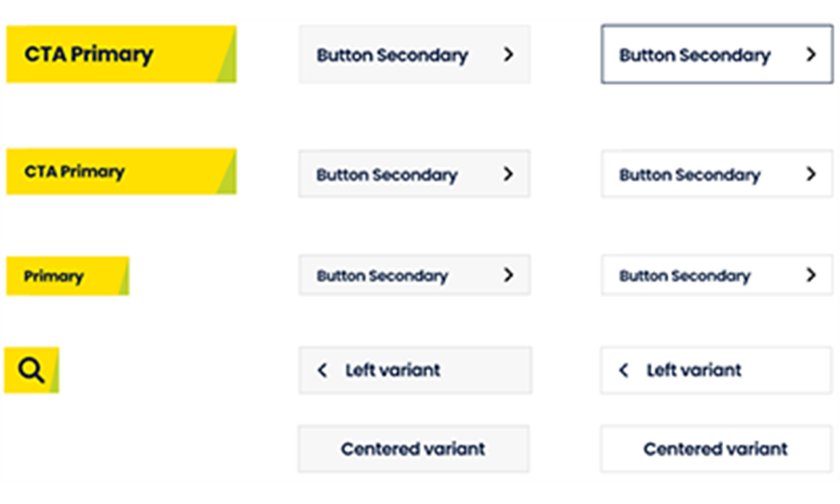Select the white Left variant button label
840x504 pixels.
point(694,370)
